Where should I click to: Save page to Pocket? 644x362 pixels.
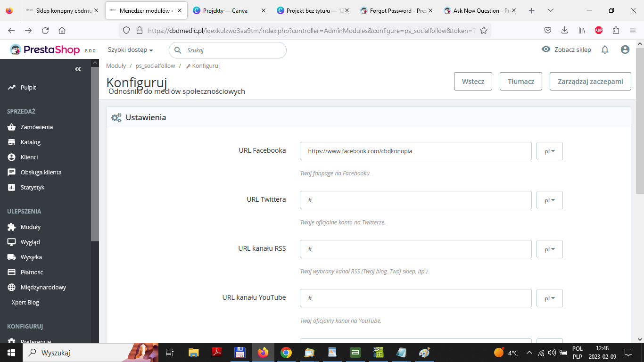[x=548, y=30]
